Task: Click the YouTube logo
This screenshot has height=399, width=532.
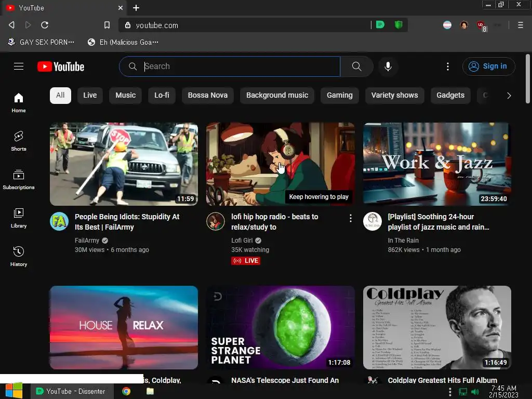Action: 61,66
